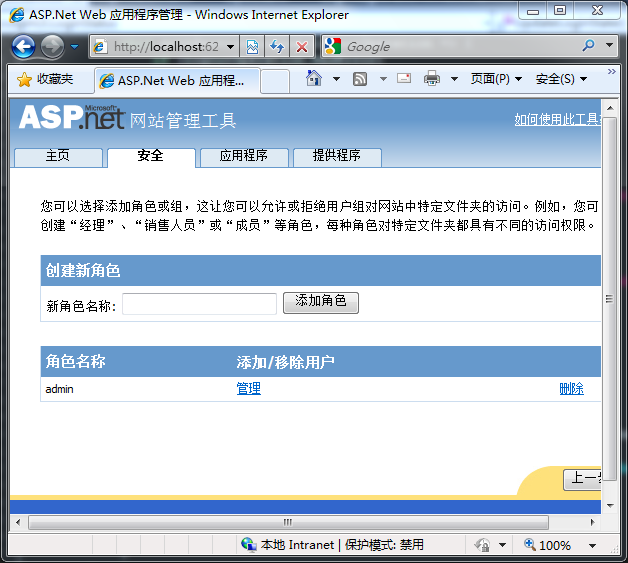Click the admin role name cell

pyautogui.click(x=59, y=389)
